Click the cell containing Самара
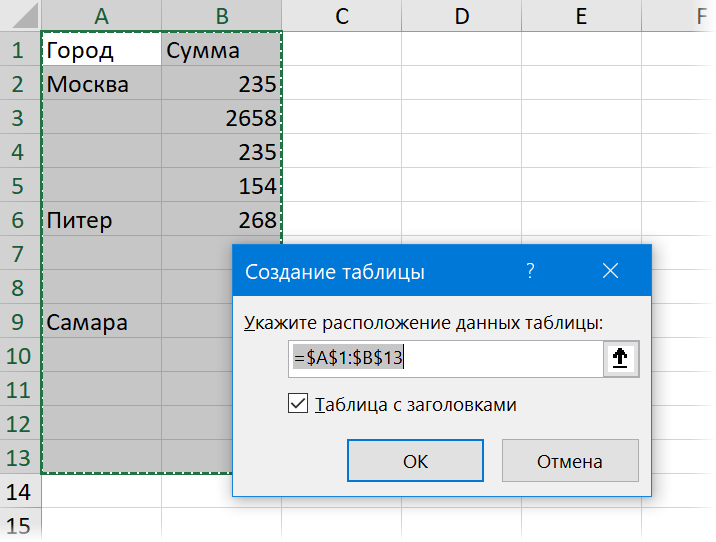Screen dimensions: 716x542 coord(101,321)
